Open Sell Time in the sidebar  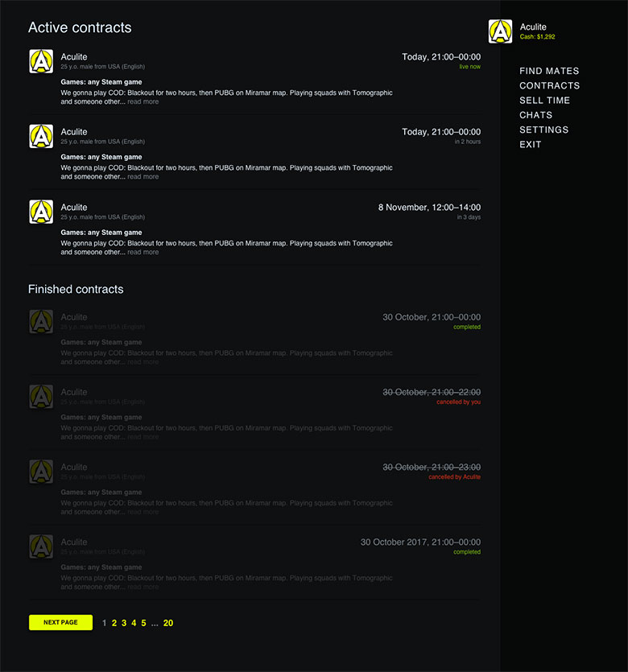pyautogui.click(x=545, y=101)
